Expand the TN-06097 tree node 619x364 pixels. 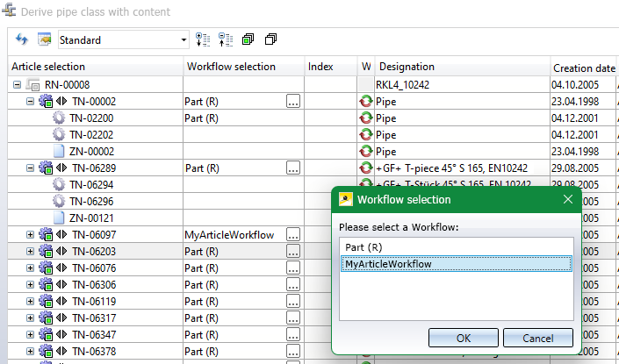(30, 235)
